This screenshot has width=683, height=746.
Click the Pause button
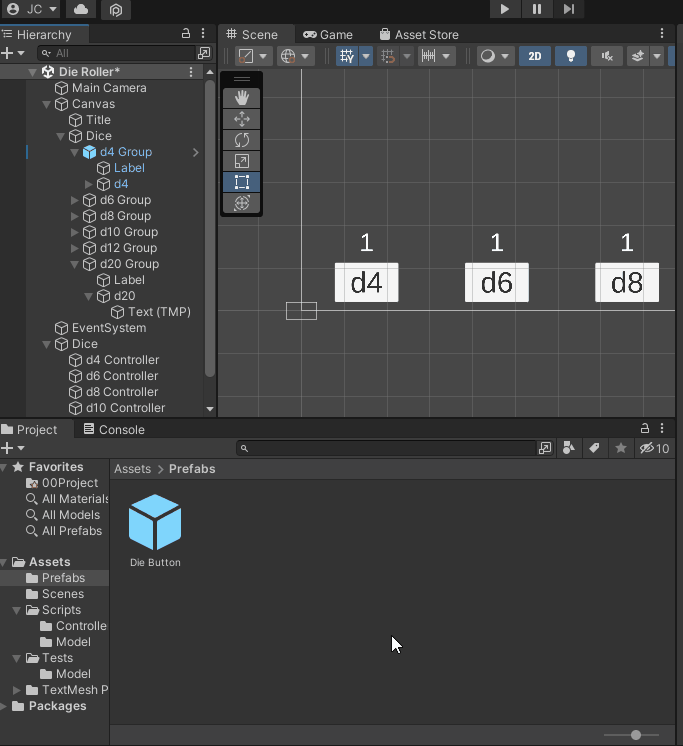coord(537,9)
